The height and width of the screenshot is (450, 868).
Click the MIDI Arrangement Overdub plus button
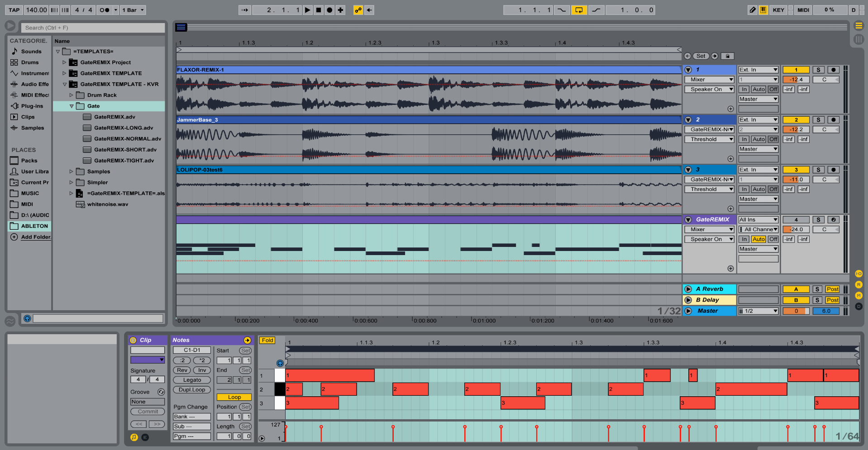[340, 10]
